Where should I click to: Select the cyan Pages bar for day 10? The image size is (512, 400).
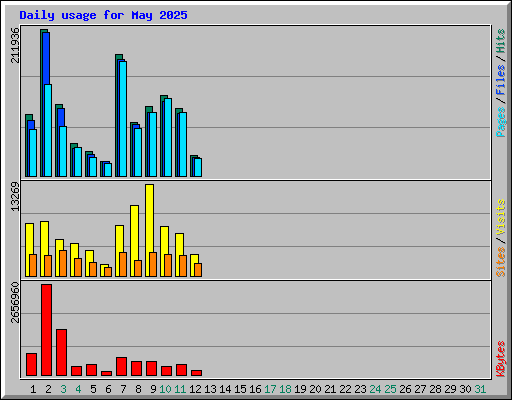pos(168,137)
